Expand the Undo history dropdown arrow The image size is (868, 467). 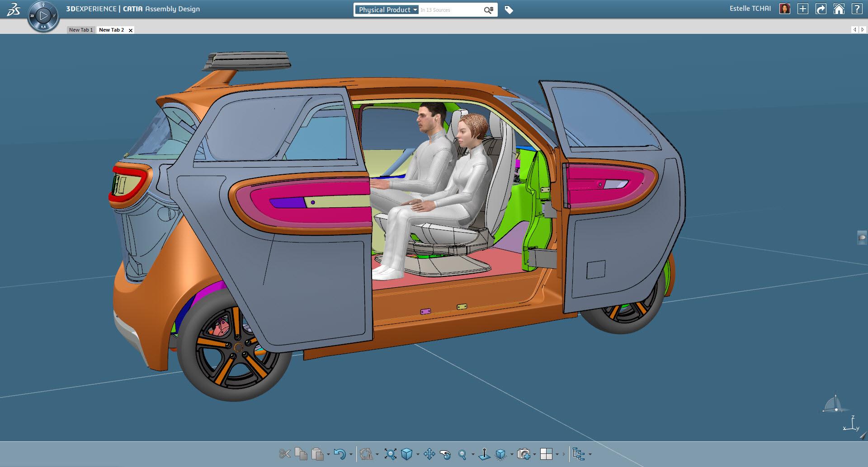pyautogui.click(x=351, y=454)
